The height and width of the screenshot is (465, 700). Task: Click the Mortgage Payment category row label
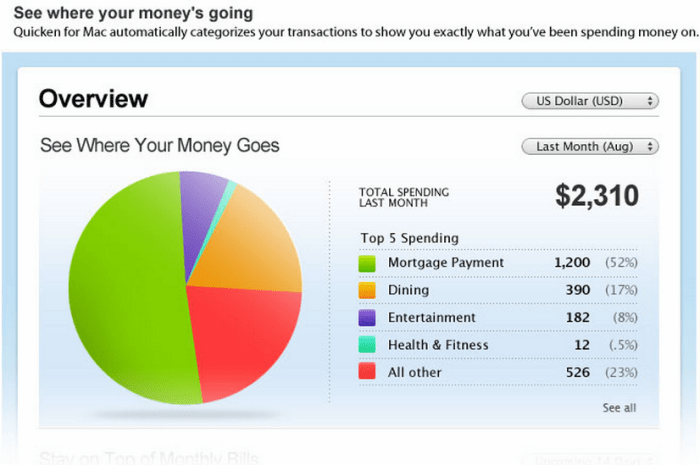click(x=446, y=263)
